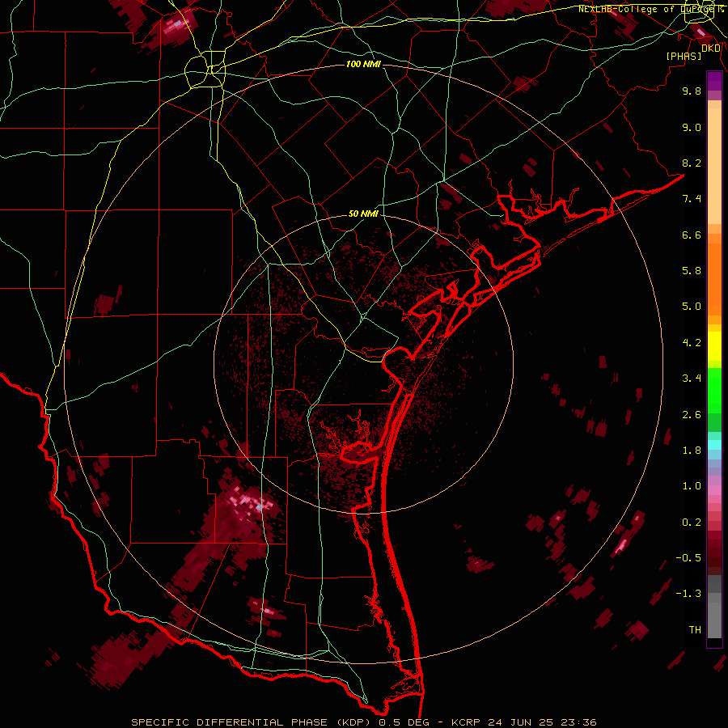This screenshot has height=728, width=728.
Task: Pick the pink segment of the color bar
Action: [x=714, y=490]
